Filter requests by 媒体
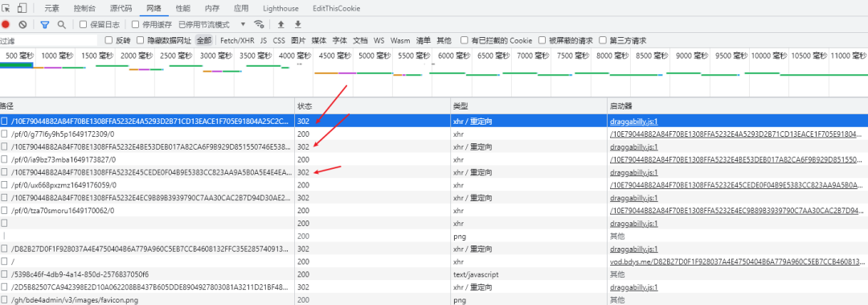This screenshot has width=868, height=305. click(319, 40)
